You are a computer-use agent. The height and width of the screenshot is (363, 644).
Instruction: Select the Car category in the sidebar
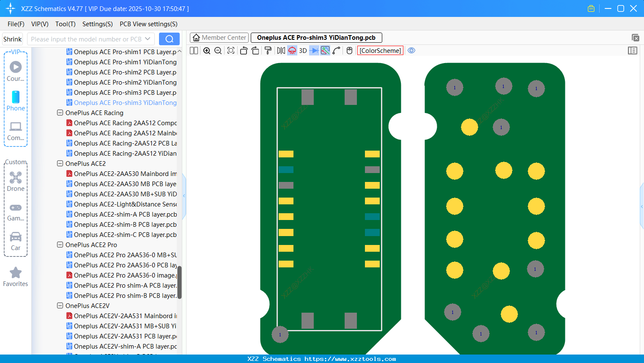pyautogui.click(x=16, y=241)
